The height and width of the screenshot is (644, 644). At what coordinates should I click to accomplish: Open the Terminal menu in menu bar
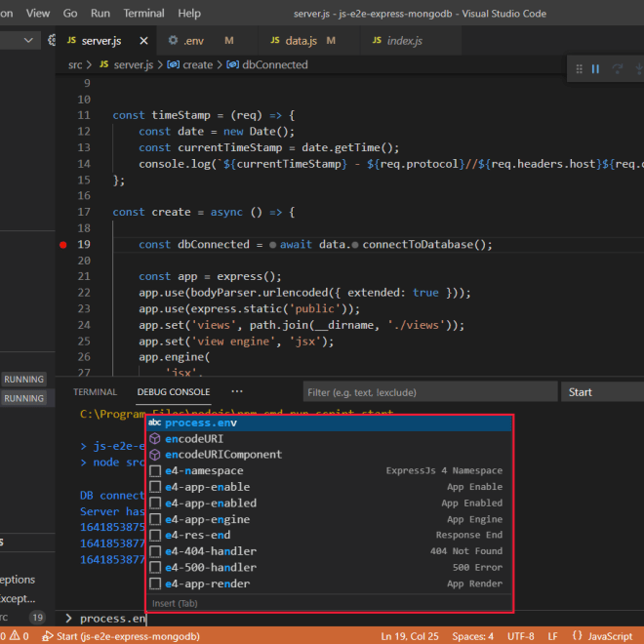point(143,14)
